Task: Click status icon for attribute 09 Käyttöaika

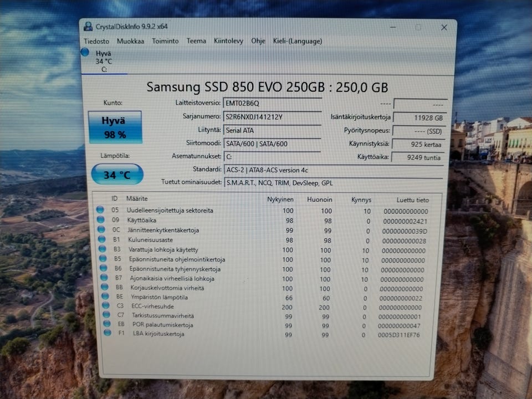Action: pyautogui.click(x=101, y=219)
